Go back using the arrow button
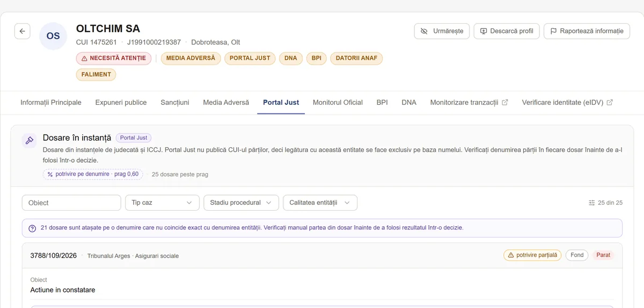The image size is (644, 308). 22,31
